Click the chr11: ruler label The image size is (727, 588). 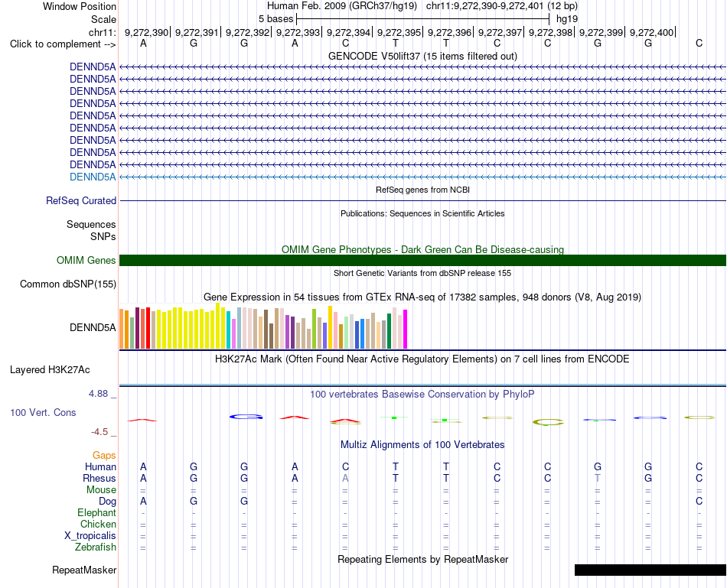click(102, 32)
